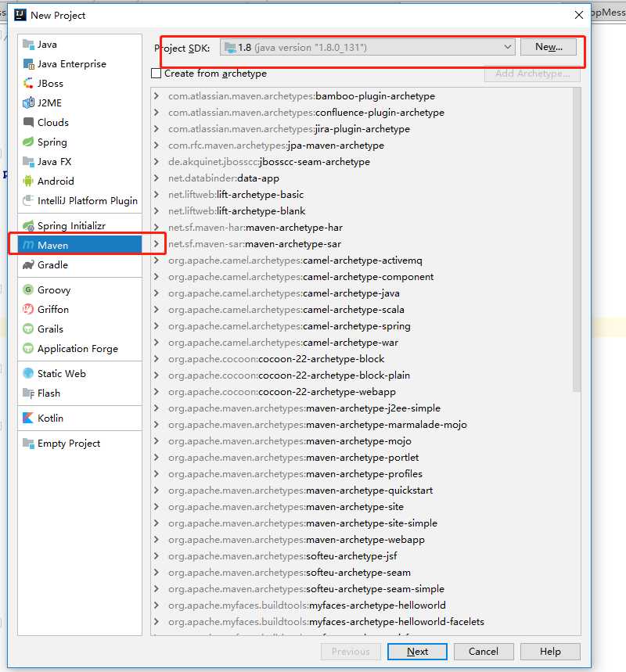Select camel-archetype-spring row

pyautogui.click(x=362, y=326)
